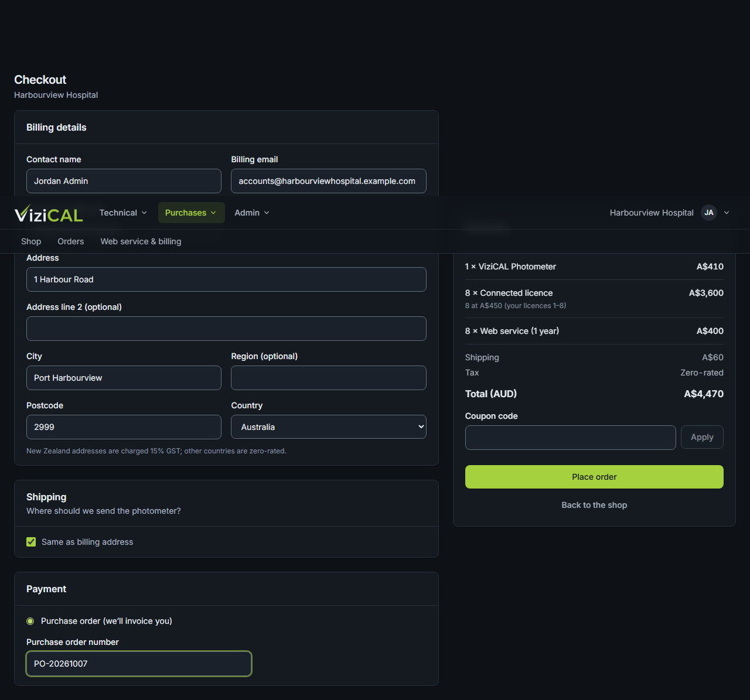Expand the account menu chevron beside JA
Image resolution: width=750 pixels, height=700 pixels.
click(727, 213)
